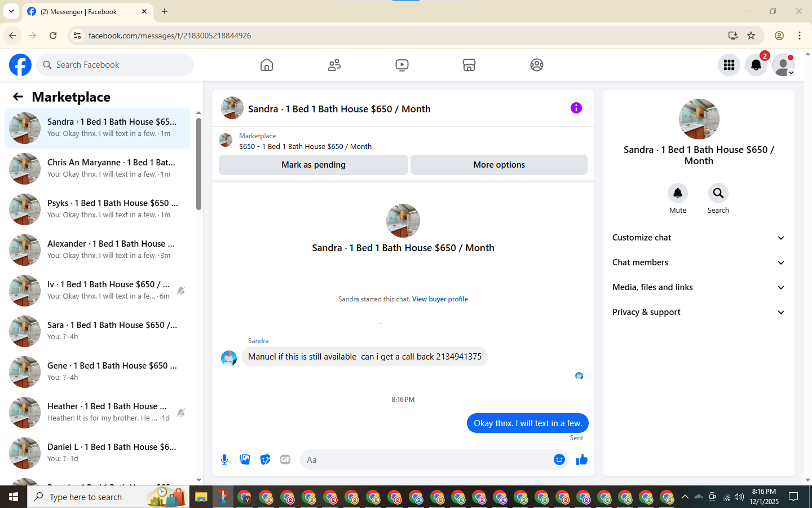812x508 pixels.
Task: Open the notifications bell icon
Action: pos(756,65)
